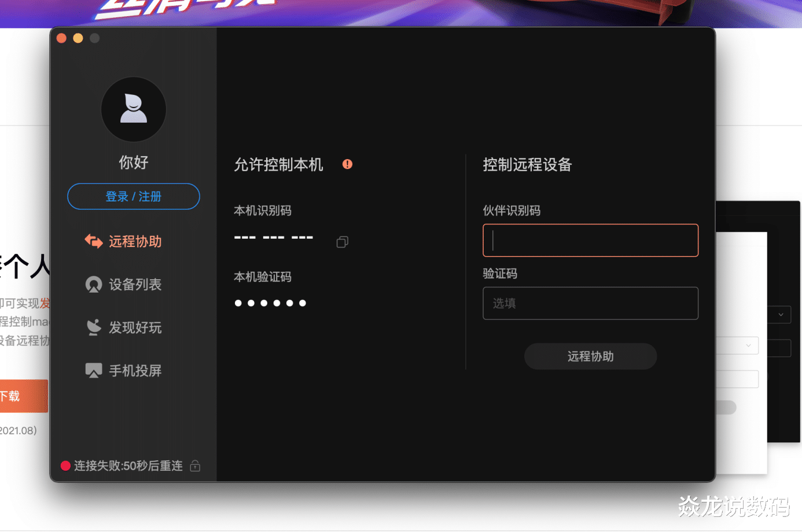
Task: Focus the 验证码 field showing 选填
Action: point(590,302)
